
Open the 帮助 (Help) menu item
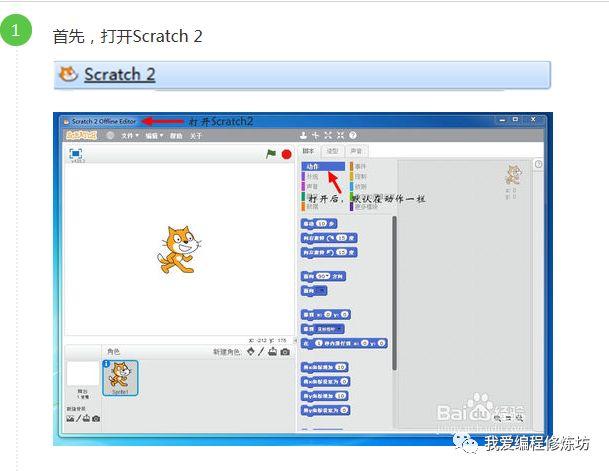176,136
